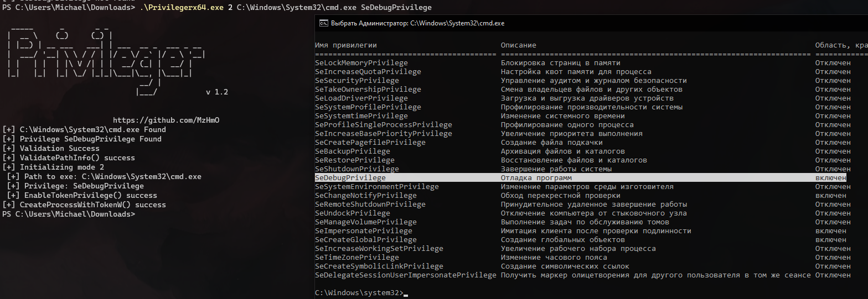Select the SeIncreaseQuotaPrivilege entry
This screenshot has width=868, height=299.
click(x=368, y=72)
